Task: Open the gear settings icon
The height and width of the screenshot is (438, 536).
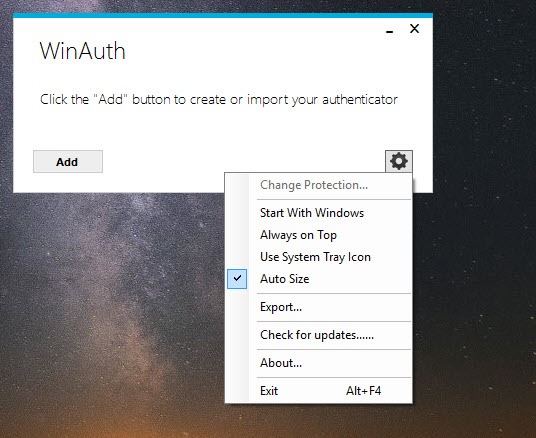Action: pyautogui.click(x=399, y=161)
